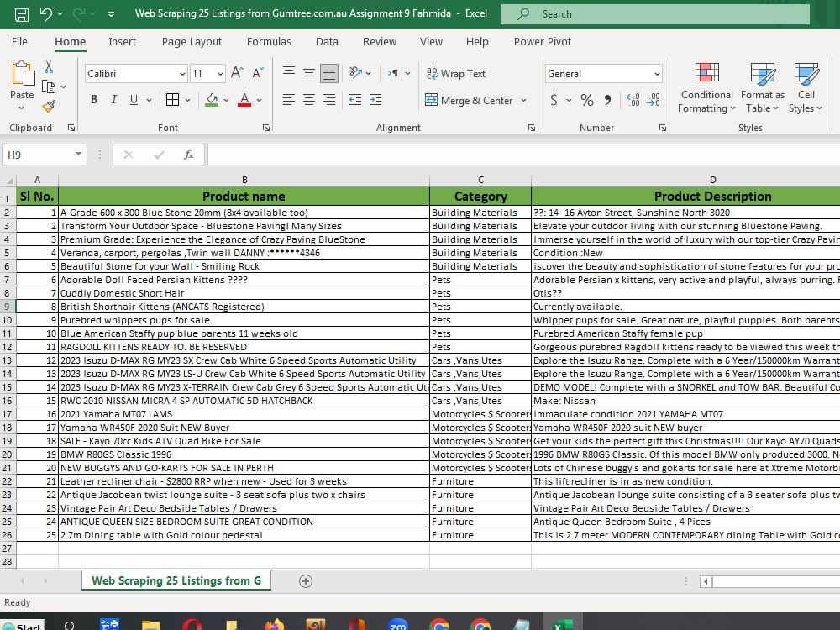This screenshot has height=630, width=840.
Task: Toggle Bold formatting
Action: pyautogui.click(x=94, y=100)
